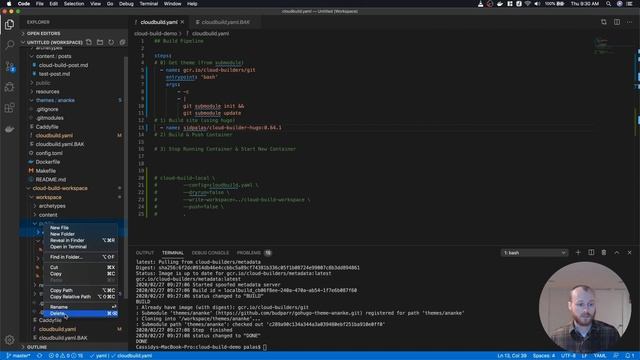
Task: Switch to the Output panel tab
Action: (x=145, y=253)
